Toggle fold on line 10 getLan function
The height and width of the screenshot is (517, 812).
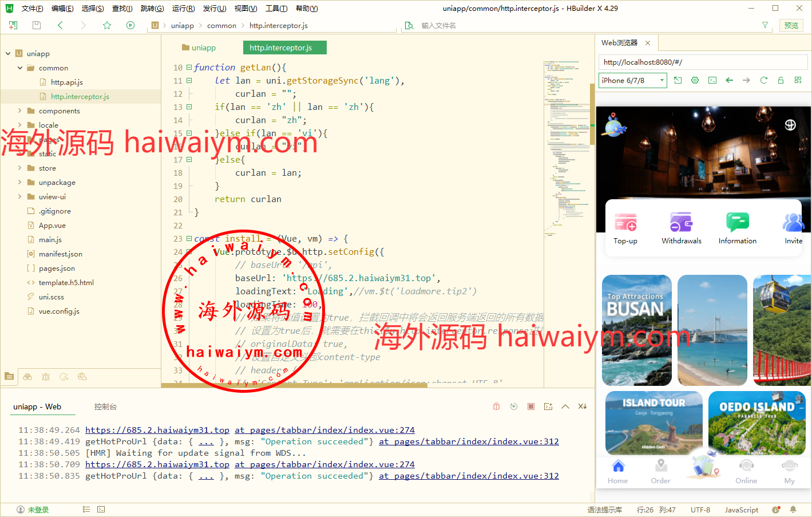coord(189,68)
